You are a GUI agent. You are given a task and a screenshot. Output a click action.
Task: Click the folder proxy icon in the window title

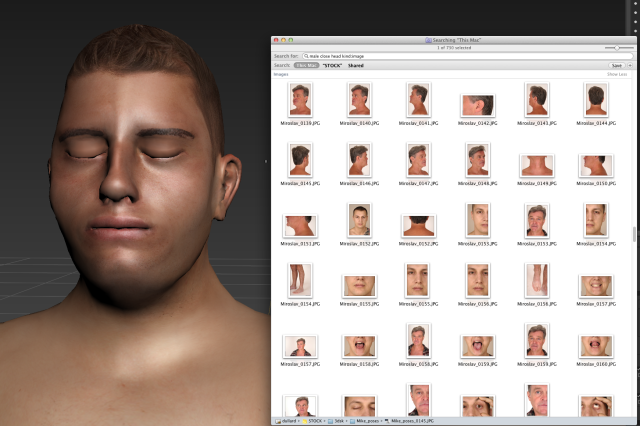coord(428,40)
